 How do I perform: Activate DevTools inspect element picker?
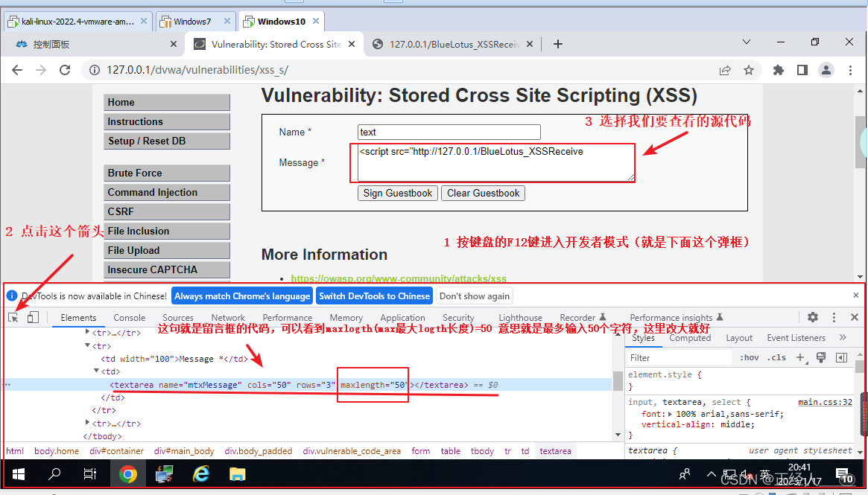click(x=13, y=317)
